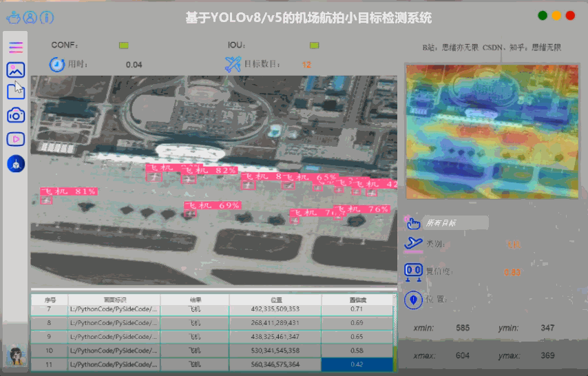The image size is (588, 376).
Task: Select the confidence cell 0.58
Action: 357,351
